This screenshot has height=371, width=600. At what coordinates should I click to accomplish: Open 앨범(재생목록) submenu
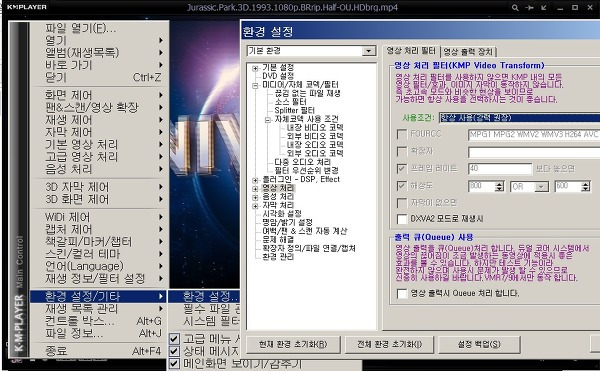tap(99, 52)
